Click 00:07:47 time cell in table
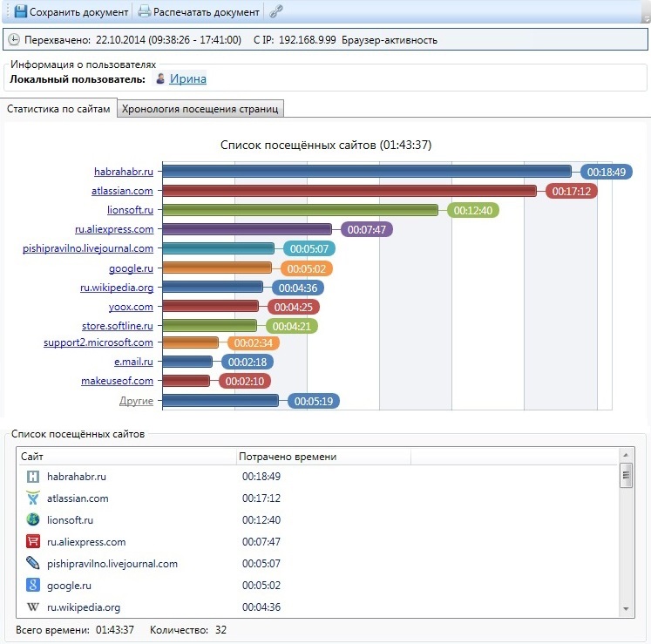The height and width of the screenshot is (644, 651). pos(261,541)
